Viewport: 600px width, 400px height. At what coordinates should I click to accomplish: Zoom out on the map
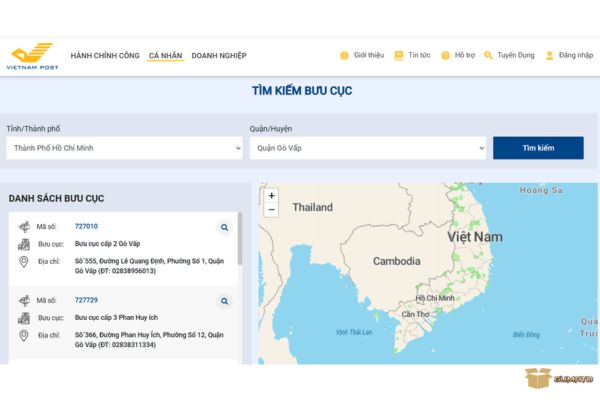point(271,210)
